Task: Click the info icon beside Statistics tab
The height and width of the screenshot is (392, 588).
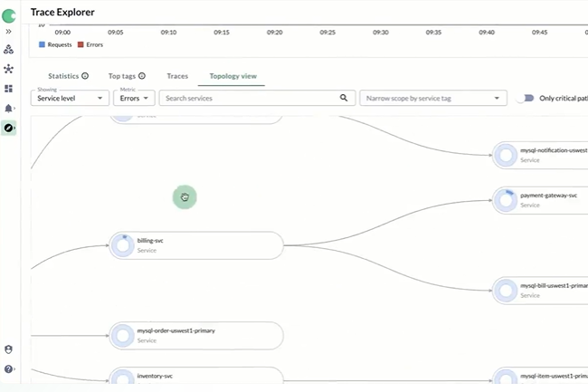Action: (x=85, y=77)
